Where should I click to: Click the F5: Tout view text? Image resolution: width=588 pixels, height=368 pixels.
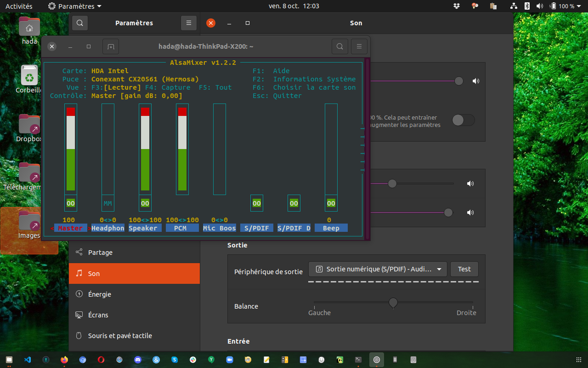215,87
